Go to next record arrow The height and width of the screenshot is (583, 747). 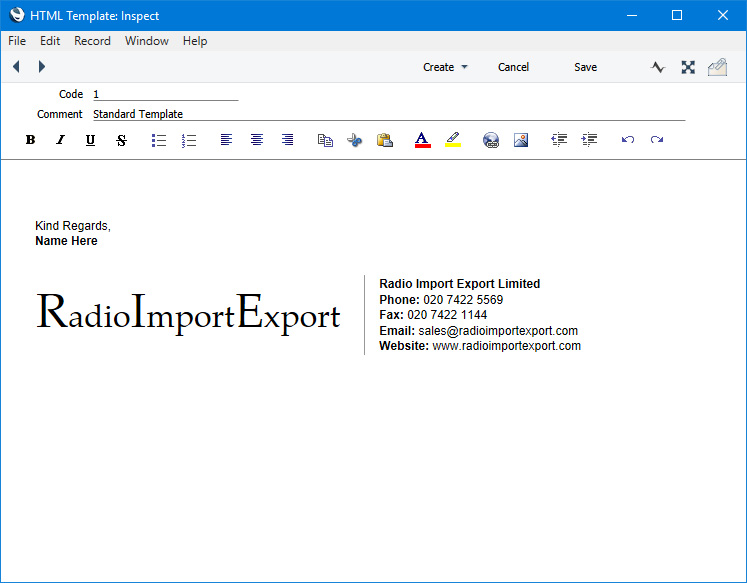pyautogui.click(x=41, y=66)
